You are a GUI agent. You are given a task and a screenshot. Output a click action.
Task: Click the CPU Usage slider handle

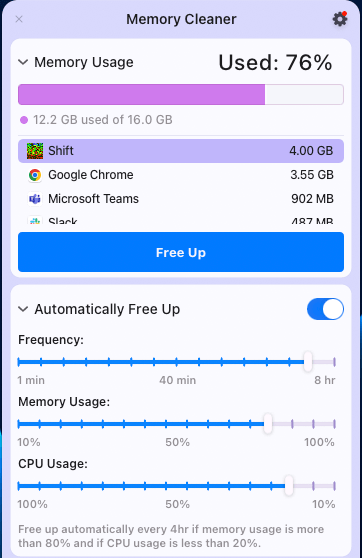point(289,485)
